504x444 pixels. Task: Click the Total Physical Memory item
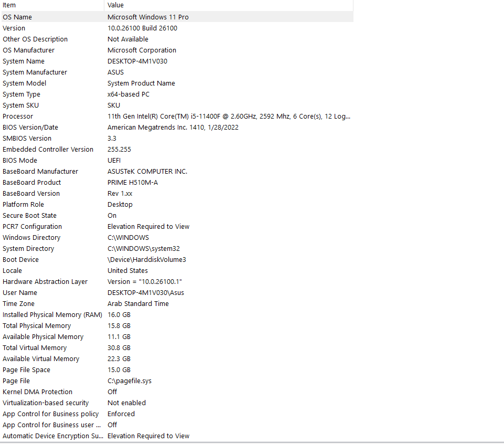[37, 325]
